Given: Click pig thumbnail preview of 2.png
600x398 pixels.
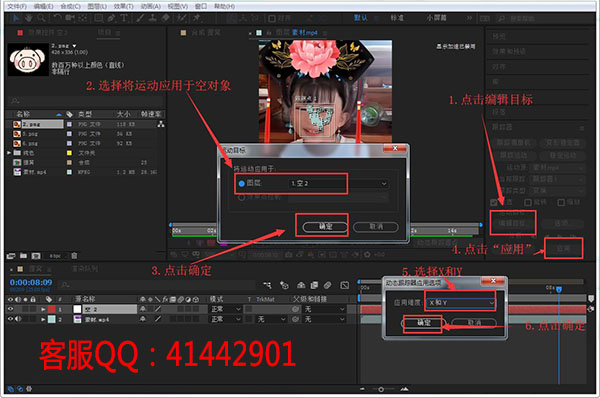Looking at the screenshot, I should pyautogui.click(x=28, y=60).
